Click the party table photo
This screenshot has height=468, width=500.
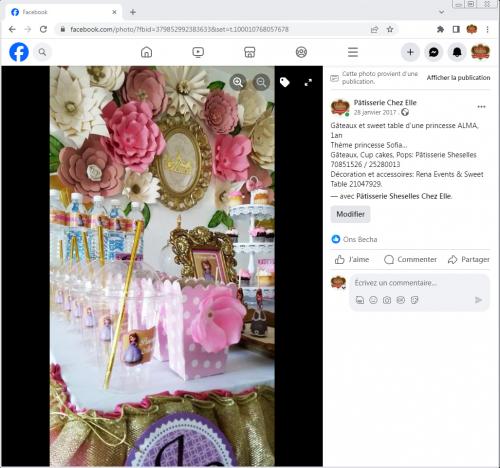tap(162, 266)
